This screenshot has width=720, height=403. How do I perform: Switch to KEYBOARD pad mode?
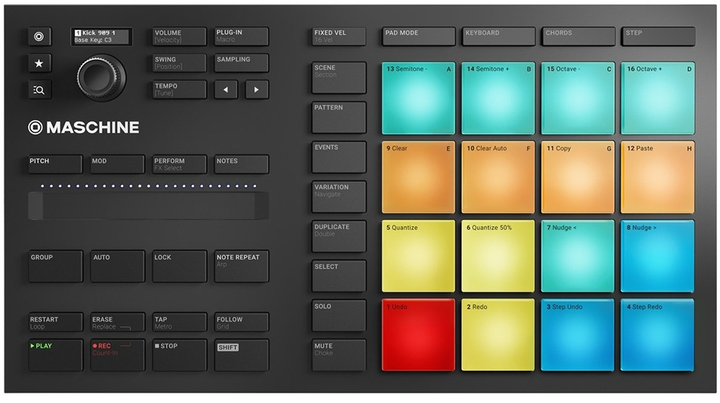point(497,37)
